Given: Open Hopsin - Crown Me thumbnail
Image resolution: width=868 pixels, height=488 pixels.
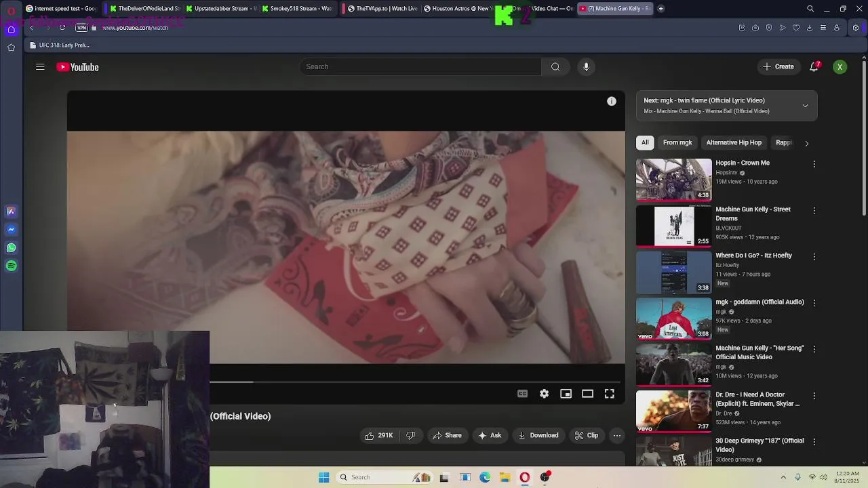Looking at the screenshot, I should click(673, 180).
